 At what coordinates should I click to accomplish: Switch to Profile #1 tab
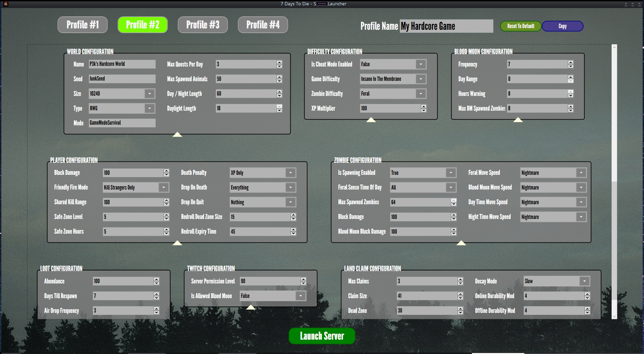(x=83, y=25)
